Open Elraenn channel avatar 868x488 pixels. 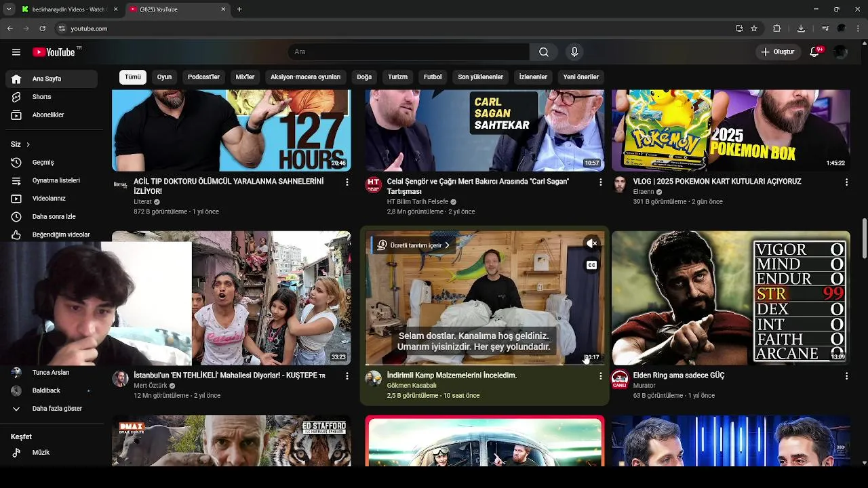(620, 185)
